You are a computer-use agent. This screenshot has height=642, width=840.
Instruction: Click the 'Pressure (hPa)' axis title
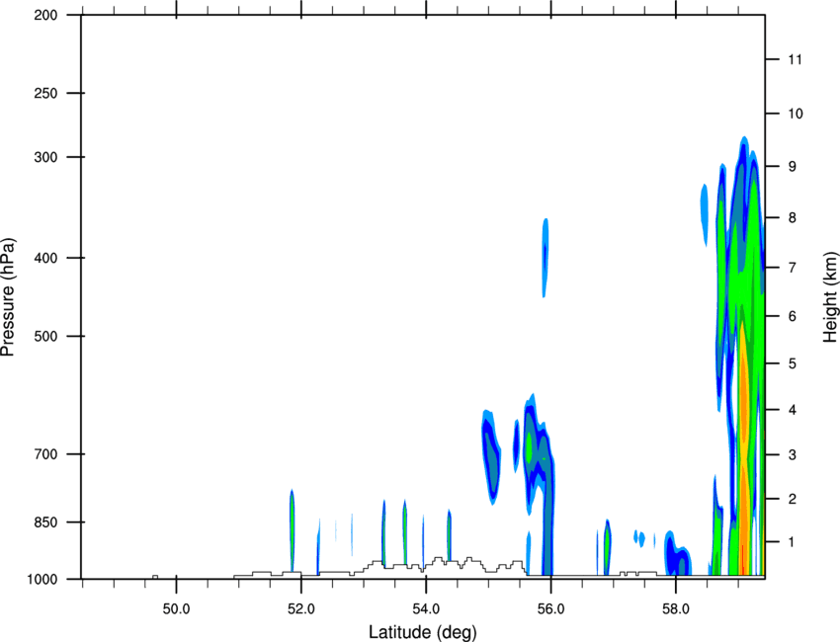pyautogui.click(x=8, y=297)
